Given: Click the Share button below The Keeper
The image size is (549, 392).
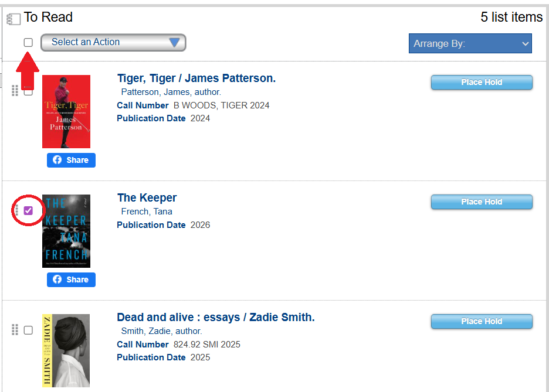Looking at the screenshot, I should [x=71, y=279].
